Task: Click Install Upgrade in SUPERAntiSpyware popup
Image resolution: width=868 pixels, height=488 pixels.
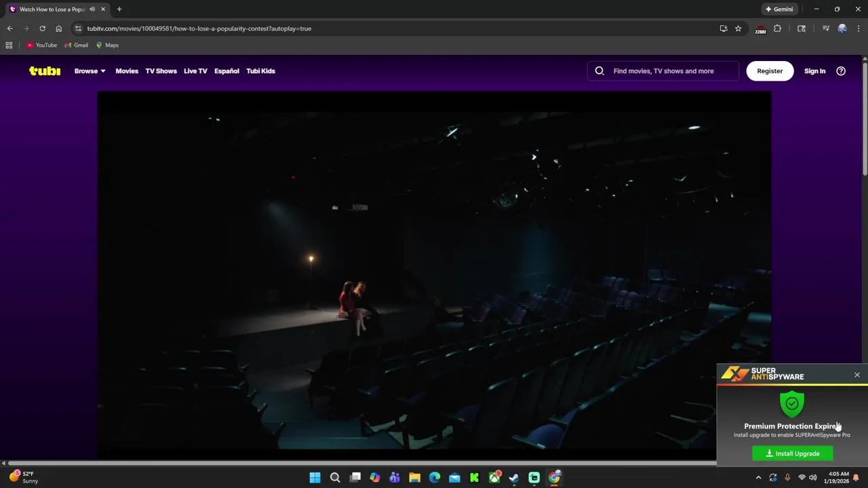Action: click(793, 453)
